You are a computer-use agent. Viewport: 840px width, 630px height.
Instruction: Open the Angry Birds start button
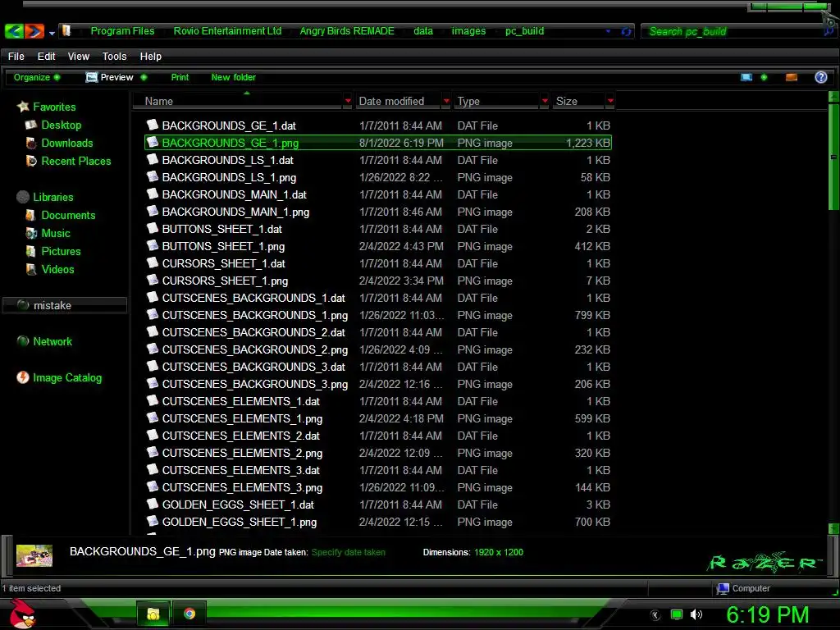23,614
